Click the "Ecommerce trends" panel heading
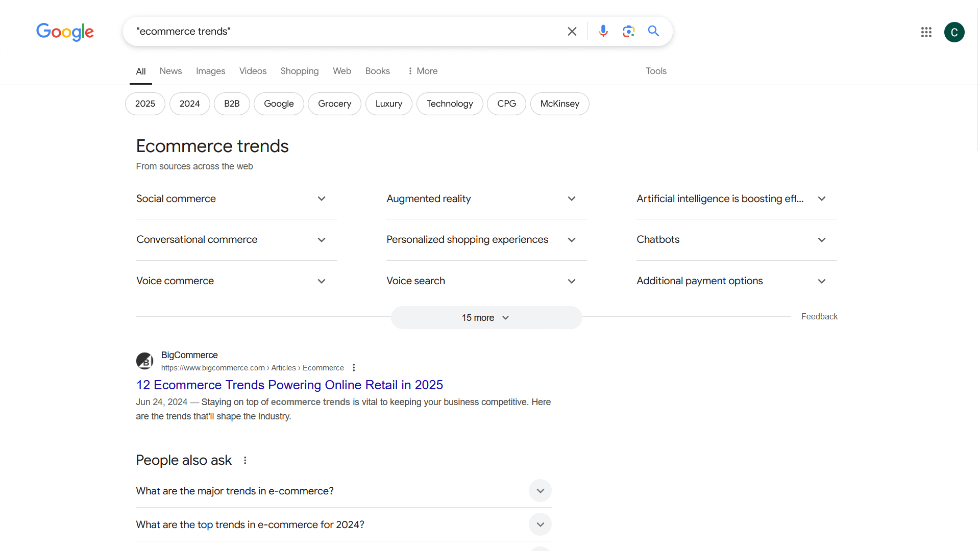The width and height of the screenshot is (980, 551). coord(212,146)
